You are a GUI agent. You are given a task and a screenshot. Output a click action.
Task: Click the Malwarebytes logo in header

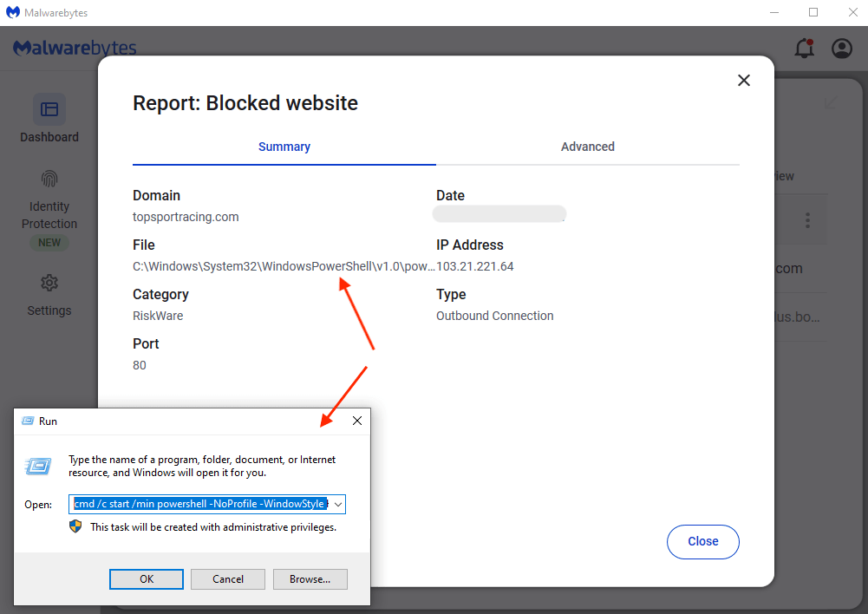(75, 49)
